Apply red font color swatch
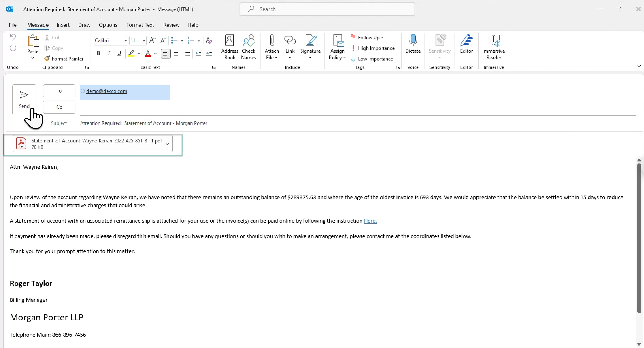Image resolution: width=644 pixels, height=348 pixels. point(148,53)
